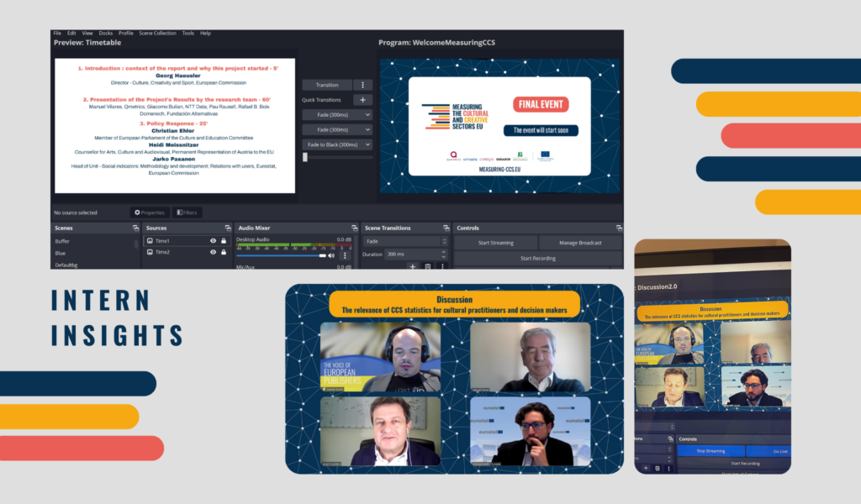Open the Help menu
This screenshot has width=861, height=504.
pos(205,34)
